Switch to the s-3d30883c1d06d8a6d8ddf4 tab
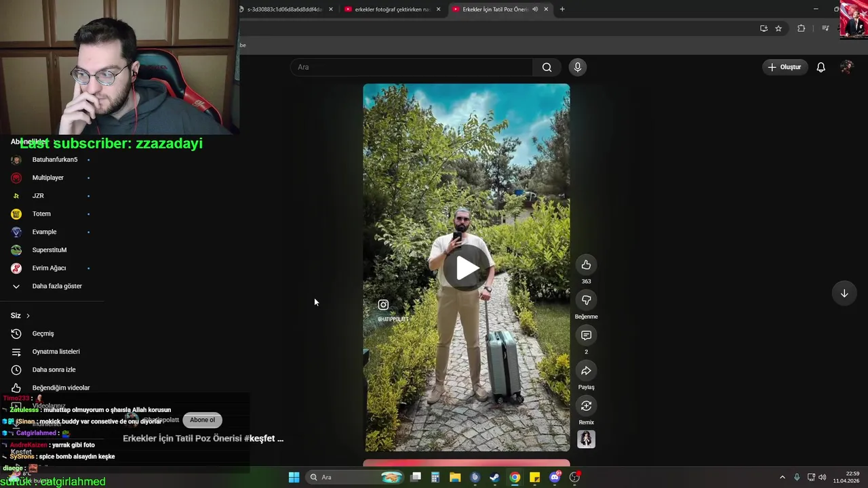 tap(285, 9)
